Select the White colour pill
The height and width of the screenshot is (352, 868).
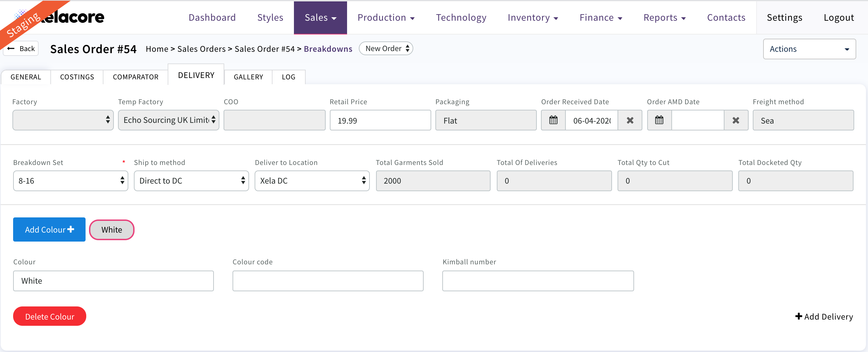point(112,230)
